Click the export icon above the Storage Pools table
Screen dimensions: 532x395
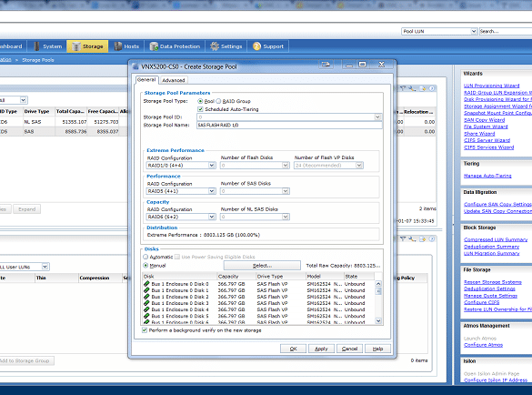click(x=422, y=88)
